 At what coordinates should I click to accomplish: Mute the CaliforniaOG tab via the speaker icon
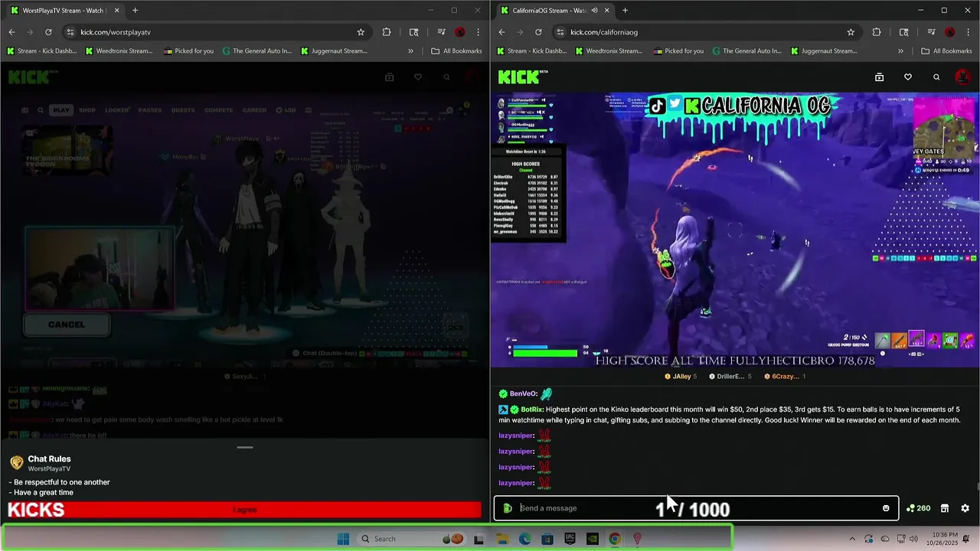[x=595, y=11]
